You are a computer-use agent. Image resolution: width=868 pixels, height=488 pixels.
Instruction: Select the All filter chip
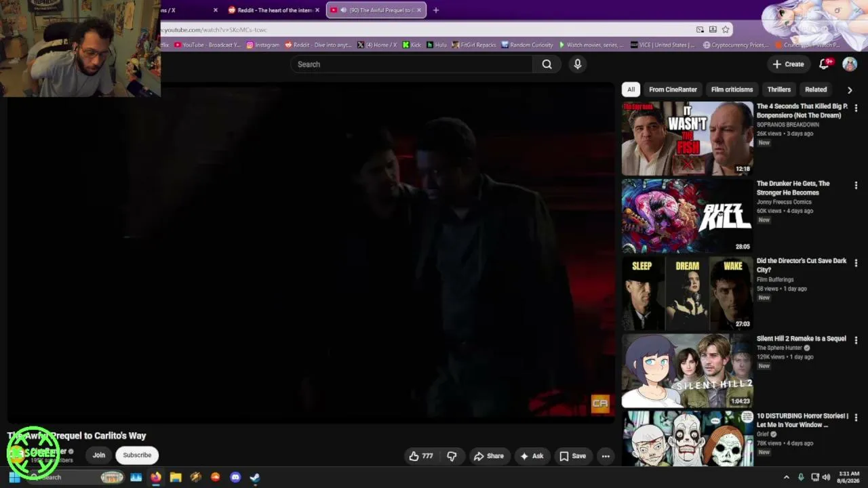[631, 89]
